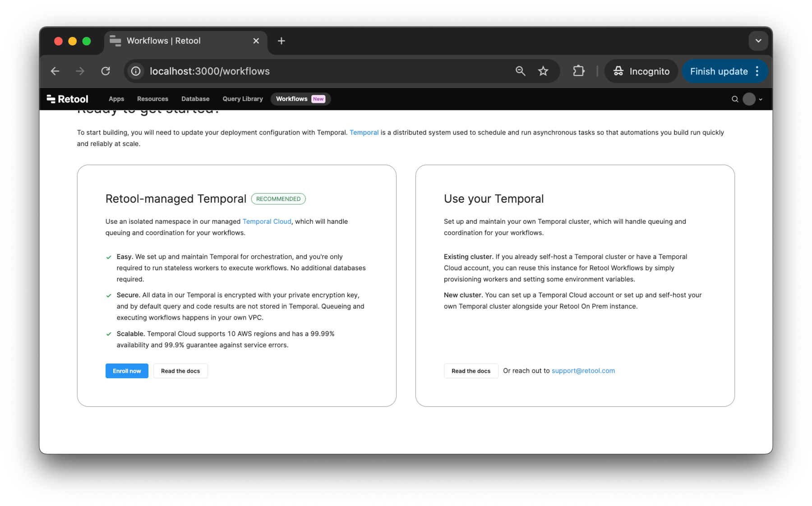Select the Workflows | Retool browser tab
Screen dimensions: 812x506
click(185, 41)
